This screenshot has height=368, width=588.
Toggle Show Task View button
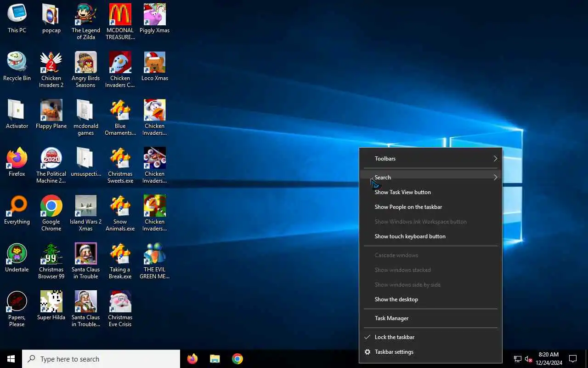click(430, 192)
